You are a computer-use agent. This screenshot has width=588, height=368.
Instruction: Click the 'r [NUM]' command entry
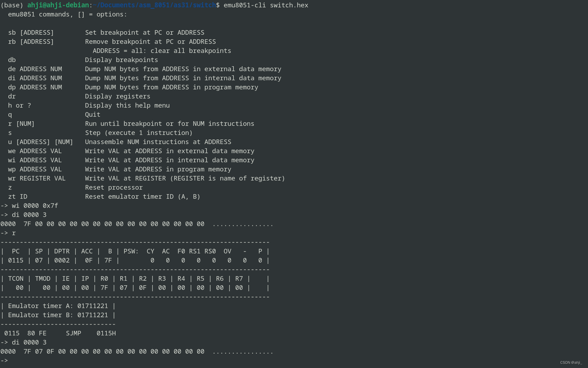pos(21,124)
